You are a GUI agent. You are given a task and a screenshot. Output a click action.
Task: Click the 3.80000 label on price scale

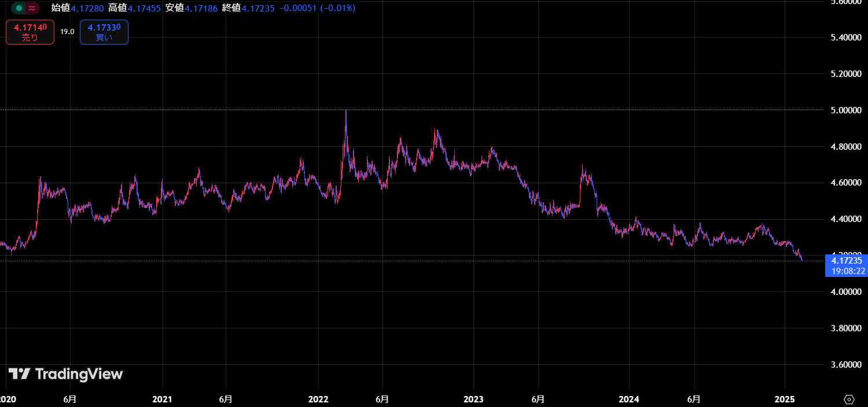point(847,328)
